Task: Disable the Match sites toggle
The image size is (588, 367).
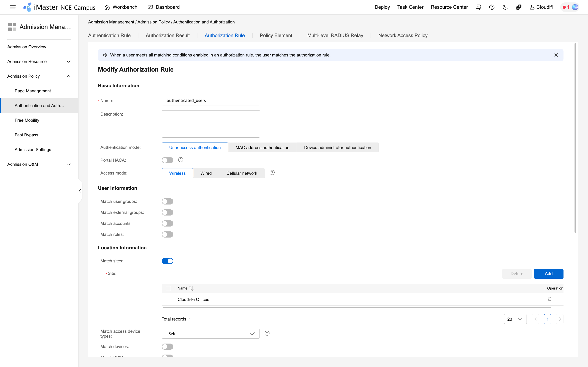Action: (x=168, y=261)
